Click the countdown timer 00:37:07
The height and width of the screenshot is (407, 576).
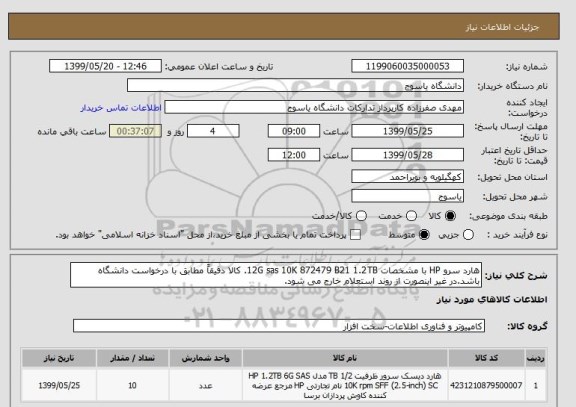(x=135, y=131)
